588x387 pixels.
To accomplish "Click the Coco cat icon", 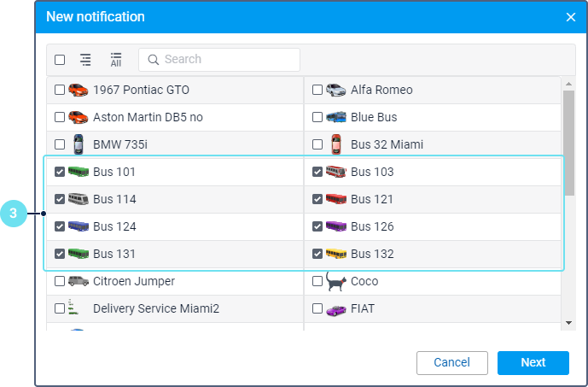I will point(336,281).
